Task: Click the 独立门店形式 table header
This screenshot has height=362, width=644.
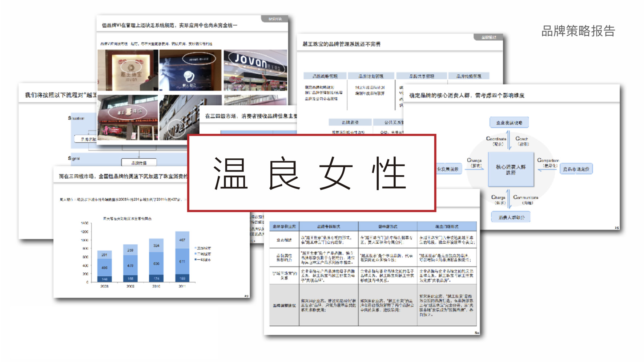Action: [447, 227]
